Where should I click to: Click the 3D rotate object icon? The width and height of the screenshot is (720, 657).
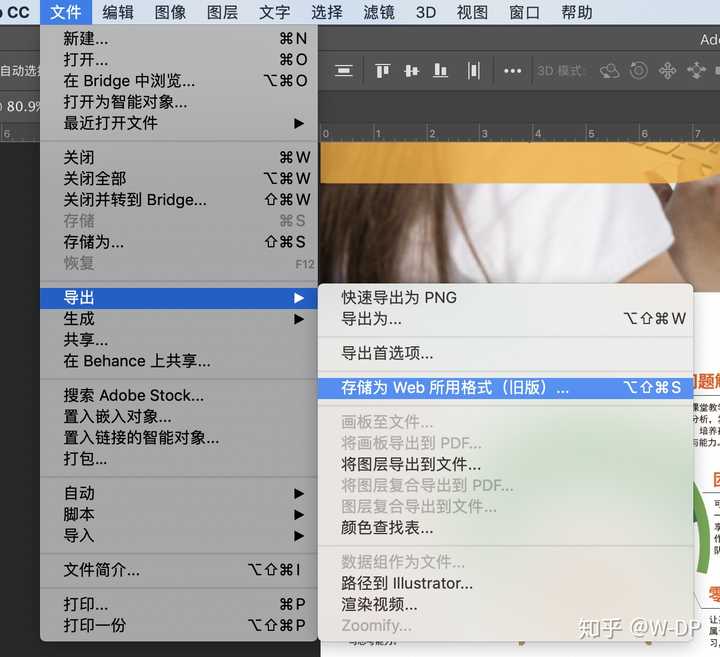[610, 71]
